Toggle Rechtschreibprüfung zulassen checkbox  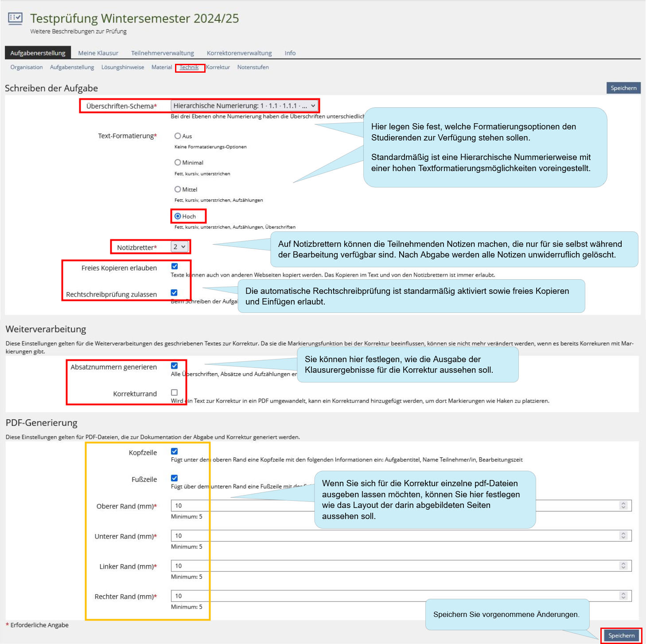[x=174, y=293]
